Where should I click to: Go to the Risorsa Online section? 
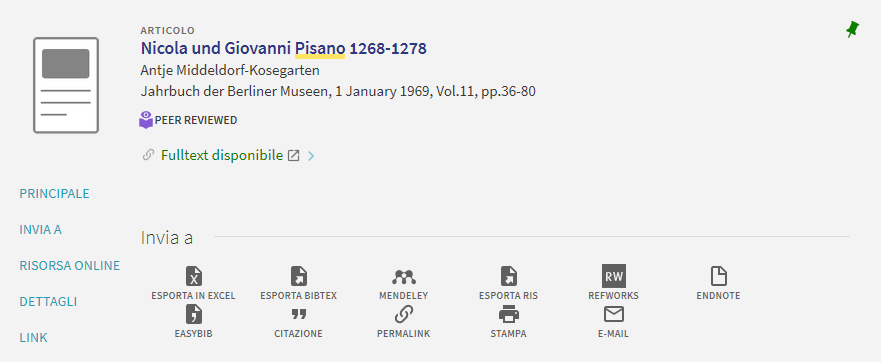tap(70, 265)
